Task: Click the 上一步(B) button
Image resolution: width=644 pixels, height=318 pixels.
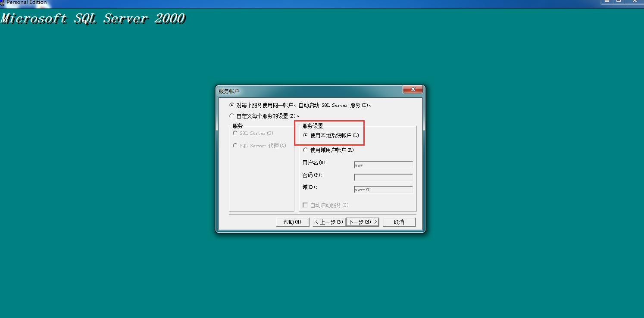Action: (x=328, y=221)
